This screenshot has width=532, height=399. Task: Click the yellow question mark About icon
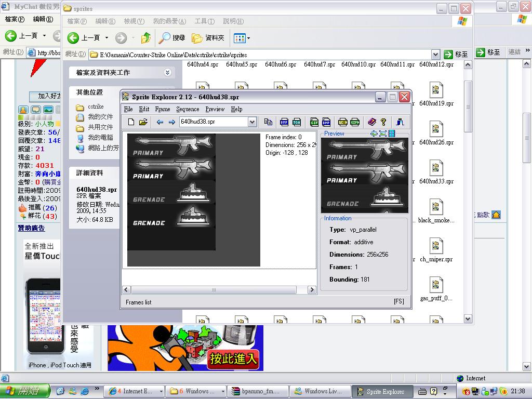[x=383, y=122]
